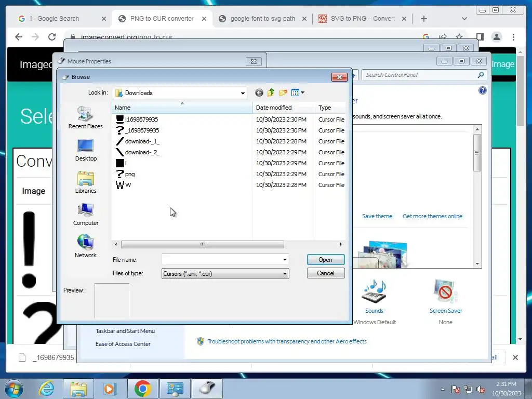
Task: Select the cursor file named png
Action: pyautogui.click(x=125, y=174)
